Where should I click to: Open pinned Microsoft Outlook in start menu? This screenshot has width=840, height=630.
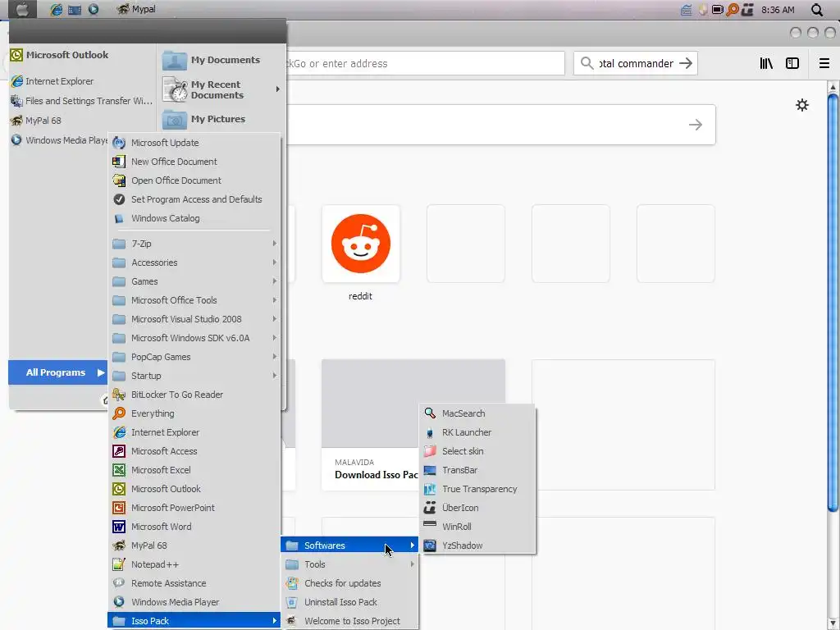click(82, 55)
